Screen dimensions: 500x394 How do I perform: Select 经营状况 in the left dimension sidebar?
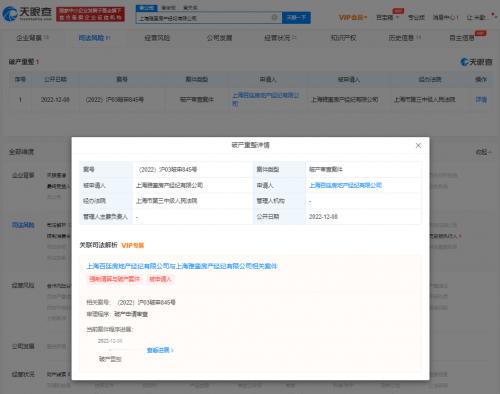(23, 374)
